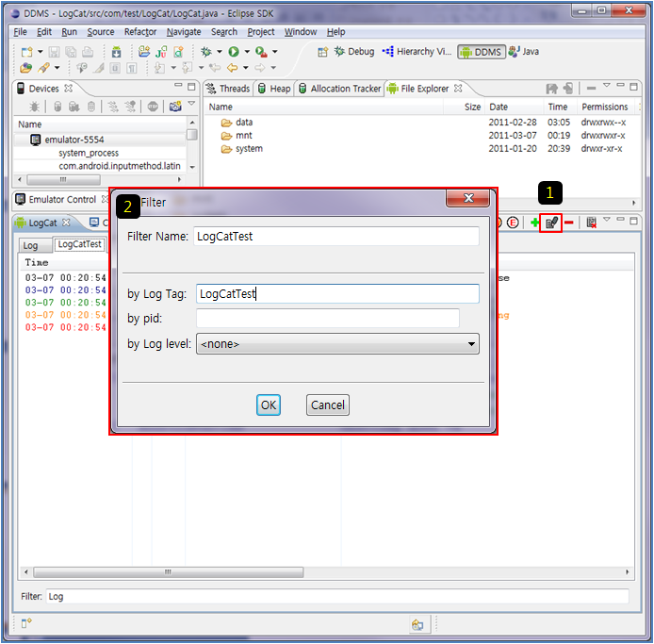Click the Open Type icon in second toolbar row
This screenshot has height=644, width=654.
pos(25,68)
